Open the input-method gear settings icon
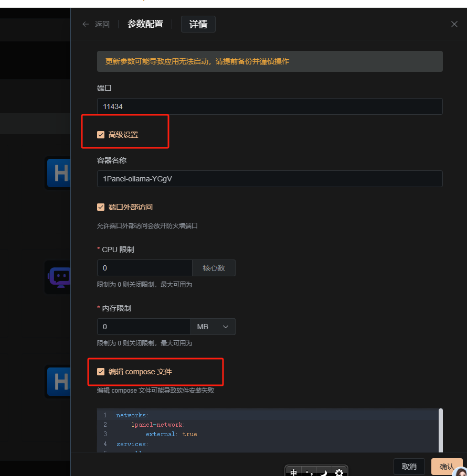Viewport: 467px width, 476px height. click(x=339, y=472)
